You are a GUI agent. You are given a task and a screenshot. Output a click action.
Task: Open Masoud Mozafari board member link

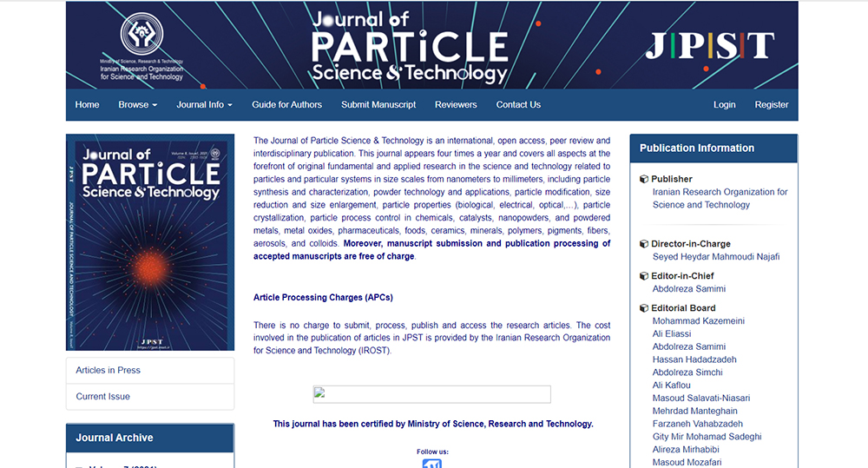click(x=687, y=463)
